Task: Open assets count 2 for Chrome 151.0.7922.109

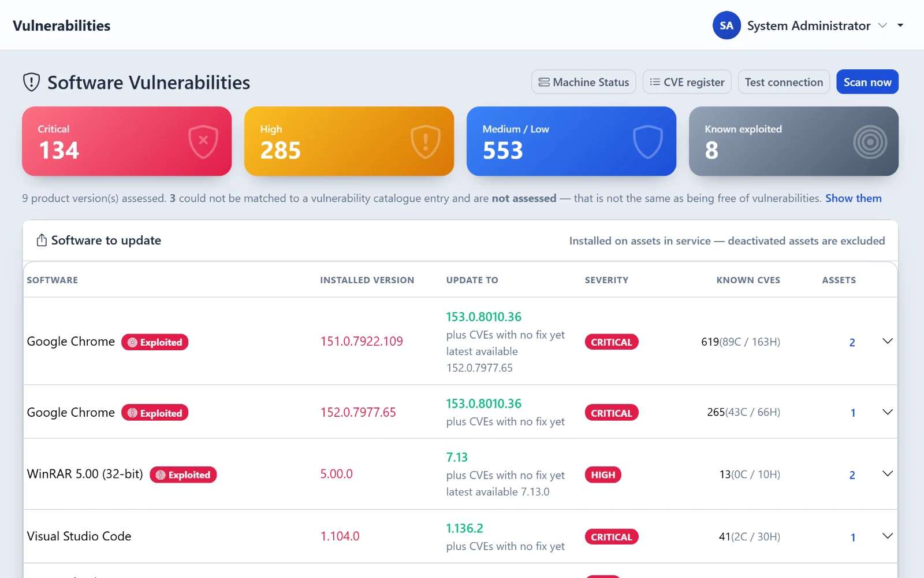Action: click(852, 342)
